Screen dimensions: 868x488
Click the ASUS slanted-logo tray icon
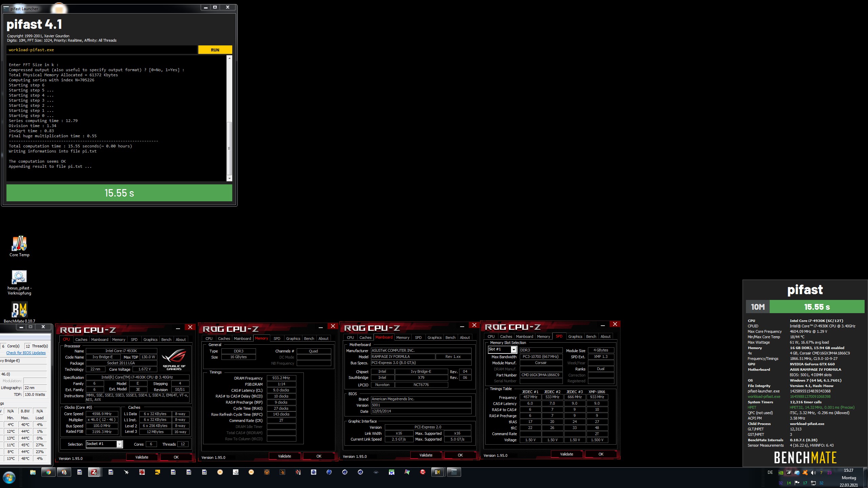pos(789,473)
